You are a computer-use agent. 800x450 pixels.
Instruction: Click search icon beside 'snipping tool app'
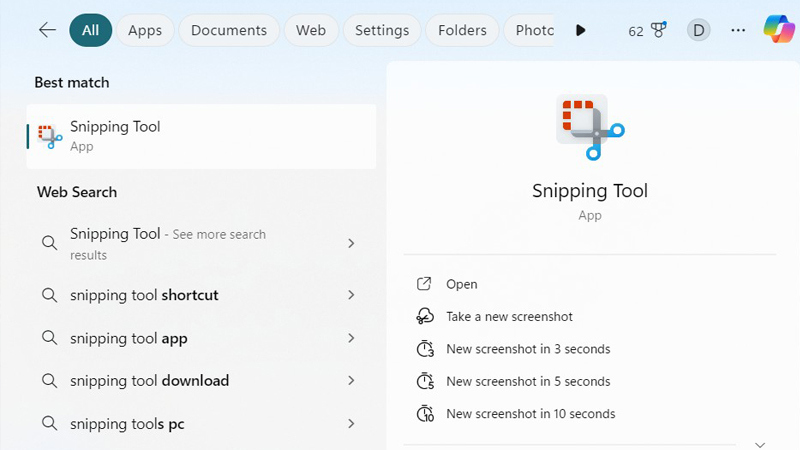49,338
